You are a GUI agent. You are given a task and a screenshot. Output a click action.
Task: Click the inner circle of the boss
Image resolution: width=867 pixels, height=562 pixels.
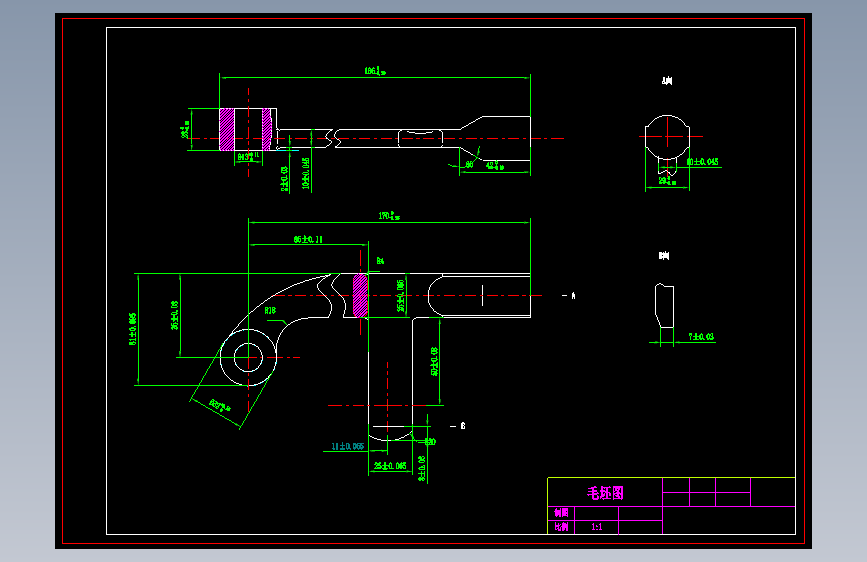248,357
